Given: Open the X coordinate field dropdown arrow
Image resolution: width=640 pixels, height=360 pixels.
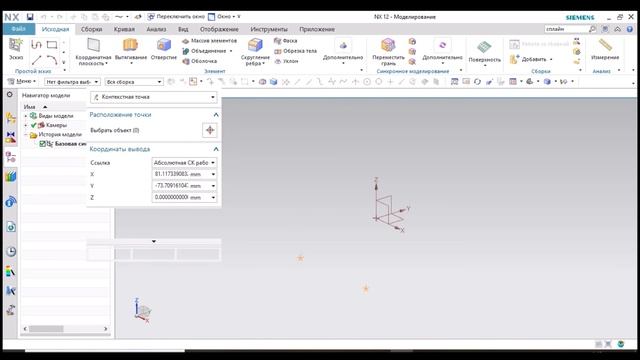Looking at the screenshot, I should (x=213, y=174).
